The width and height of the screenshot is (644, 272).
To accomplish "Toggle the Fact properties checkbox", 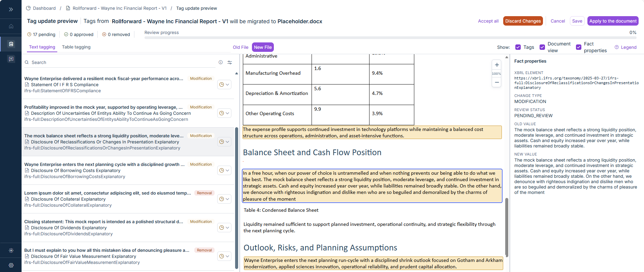I will pos(579,47).
